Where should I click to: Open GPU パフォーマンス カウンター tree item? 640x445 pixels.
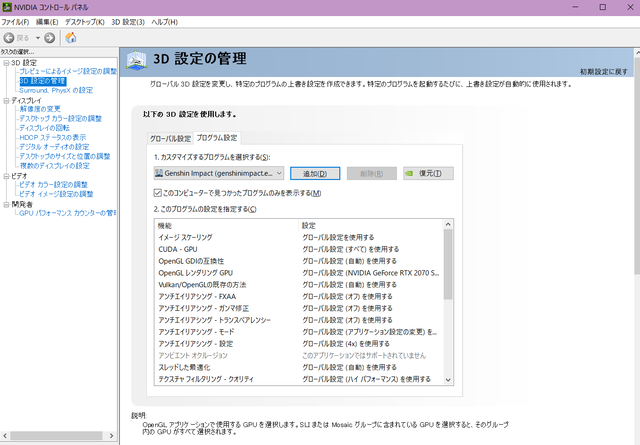click(x=68, y=213)
